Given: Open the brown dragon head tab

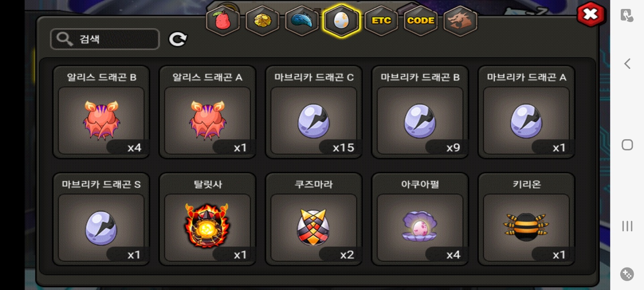Looking at the screenshot, I should 460,21.
